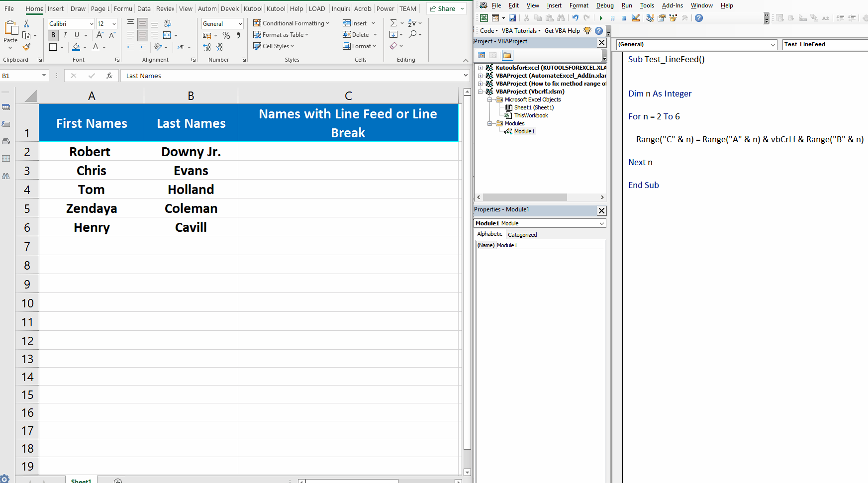Run the macro with the Run Sub button
This screenshot has width=868, height=483.
tap(600, 18)
